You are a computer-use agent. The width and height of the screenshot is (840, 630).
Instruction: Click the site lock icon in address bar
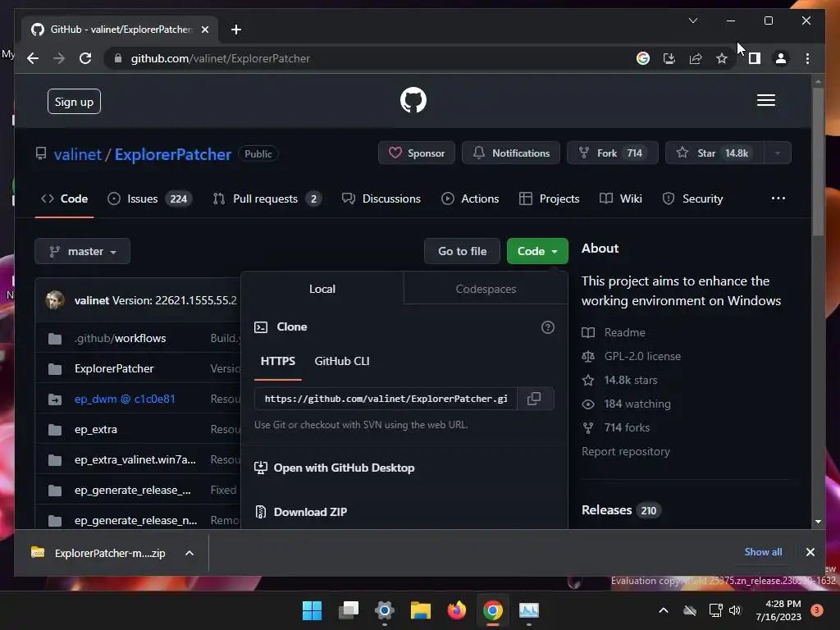click(118, 58)
